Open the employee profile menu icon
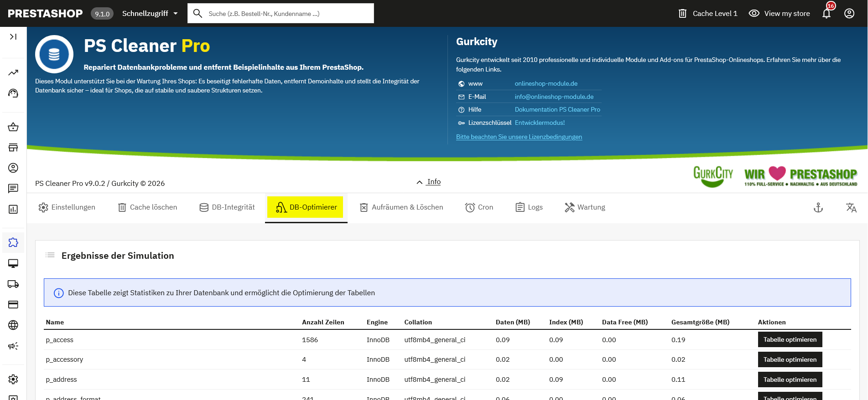This screenshot has height=400, width=868. [849, 14]
